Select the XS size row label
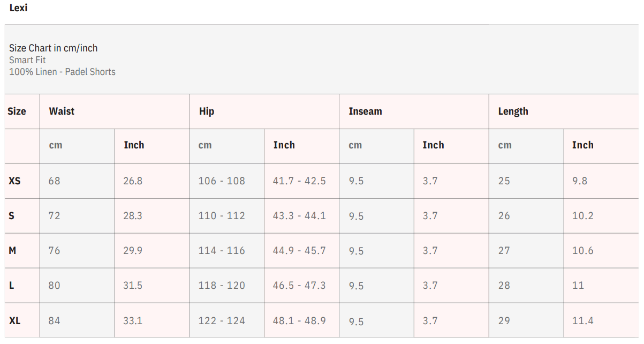The image size is (644, 344). [15, 181]
